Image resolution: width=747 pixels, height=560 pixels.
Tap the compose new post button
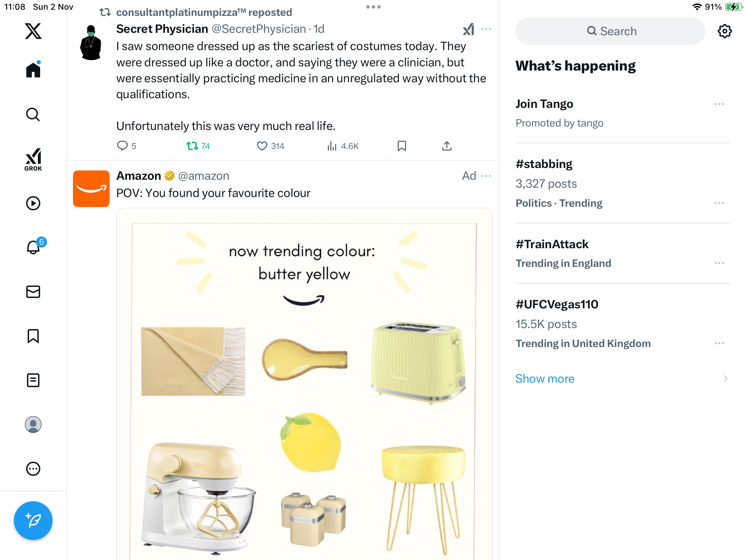click(x=33, y=520)
